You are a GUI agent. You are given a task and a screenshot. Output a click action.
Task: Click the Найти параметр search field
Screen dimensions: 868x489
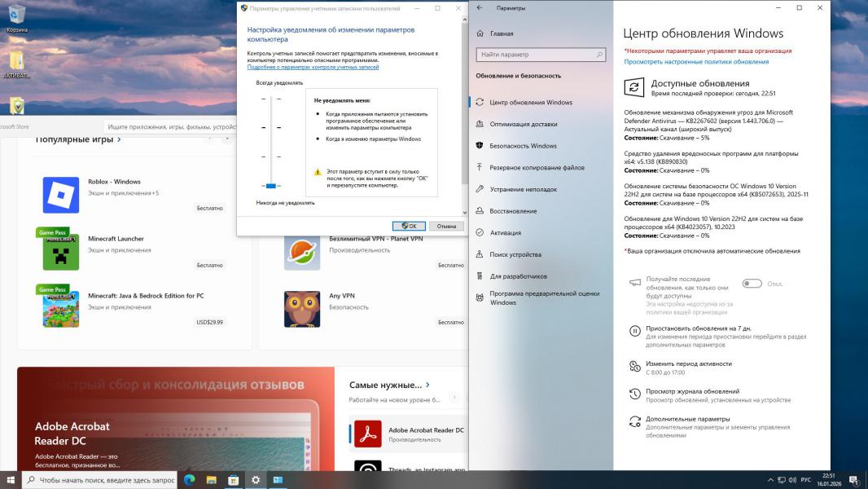[x=541, y=55]
